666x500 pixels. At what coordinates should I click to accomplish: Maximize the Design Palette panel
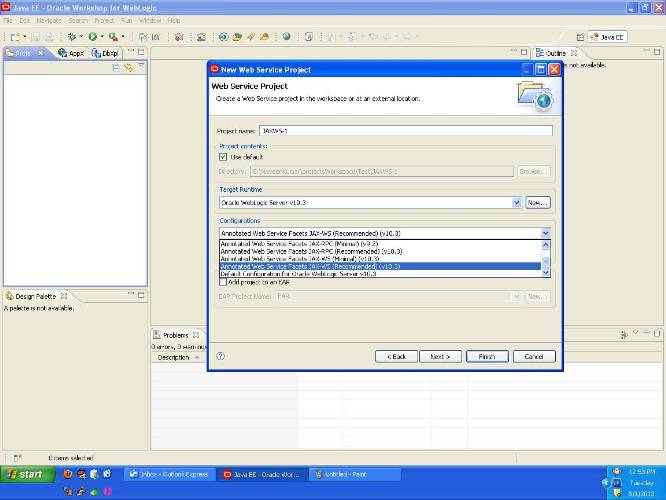(141, 295)
